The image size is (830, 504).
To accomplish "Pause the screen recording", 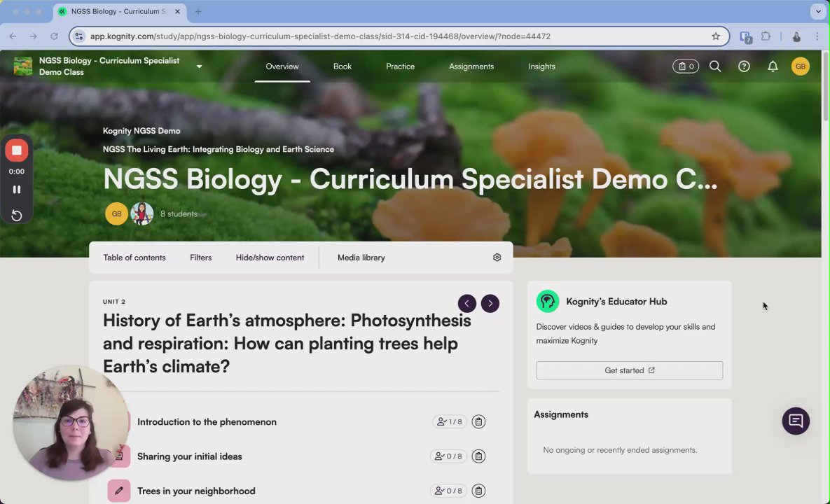I will click(16, 189).
